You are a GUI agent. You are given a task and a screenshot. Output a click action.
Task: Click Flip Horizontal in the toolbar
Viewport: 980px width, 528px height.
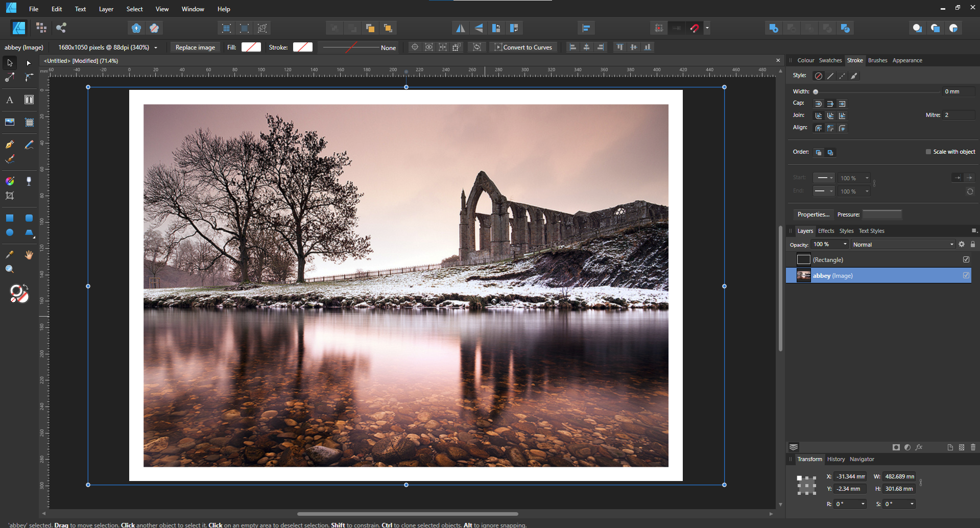[460, 28]
